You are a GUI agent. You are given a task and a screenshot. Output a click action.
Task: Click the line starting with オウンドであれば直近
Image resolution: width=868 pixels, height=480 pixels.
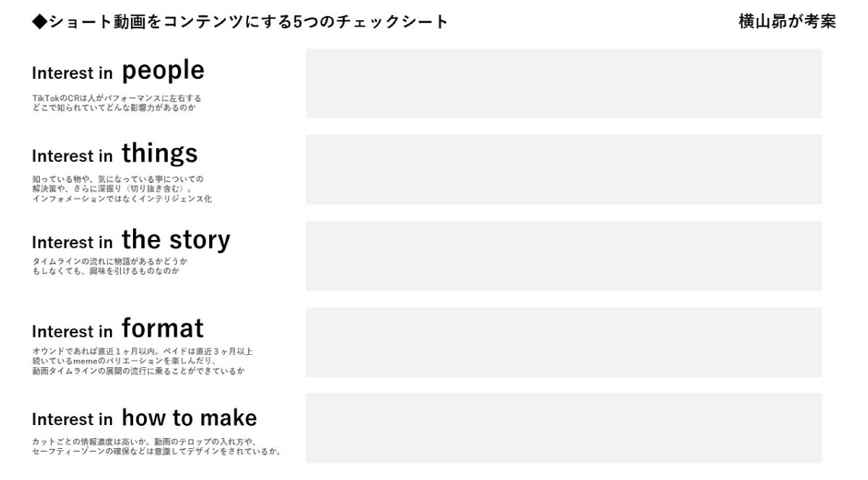(142, 351)
